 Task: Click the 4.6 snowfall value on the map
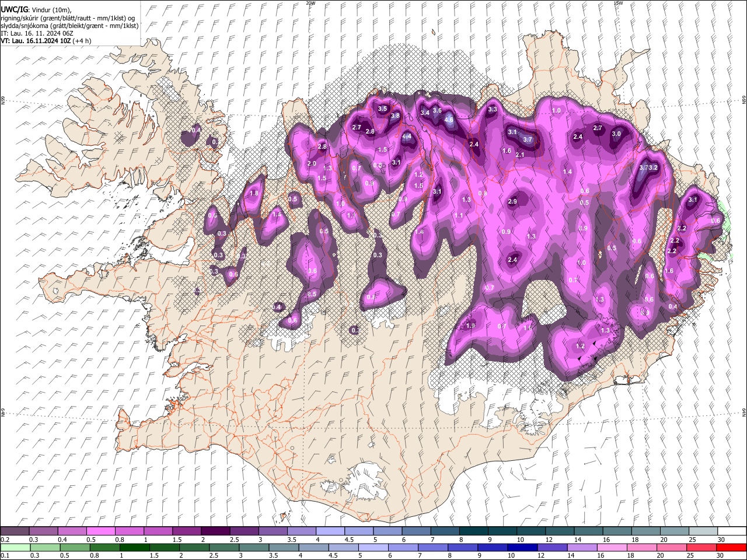tap(449, 120)
